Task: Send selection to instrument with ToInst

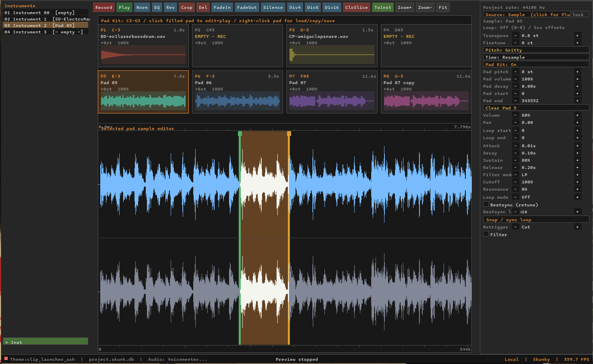Action: pos(382,7)
